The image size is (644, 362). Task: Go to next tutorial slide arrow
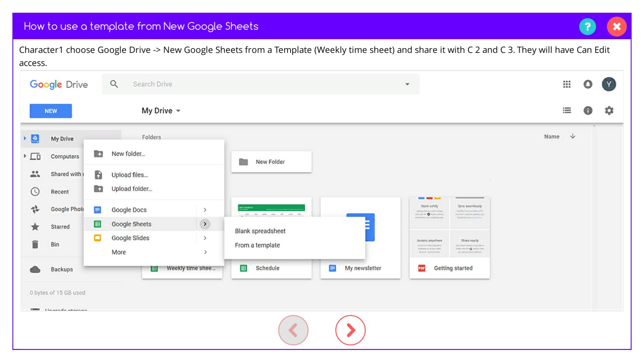click(x=350, y=330)
